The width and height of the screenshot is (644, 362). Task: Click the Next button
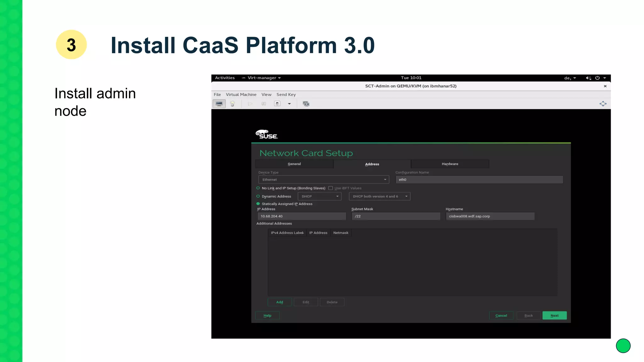pyautogui.click(x=554, y=315)
